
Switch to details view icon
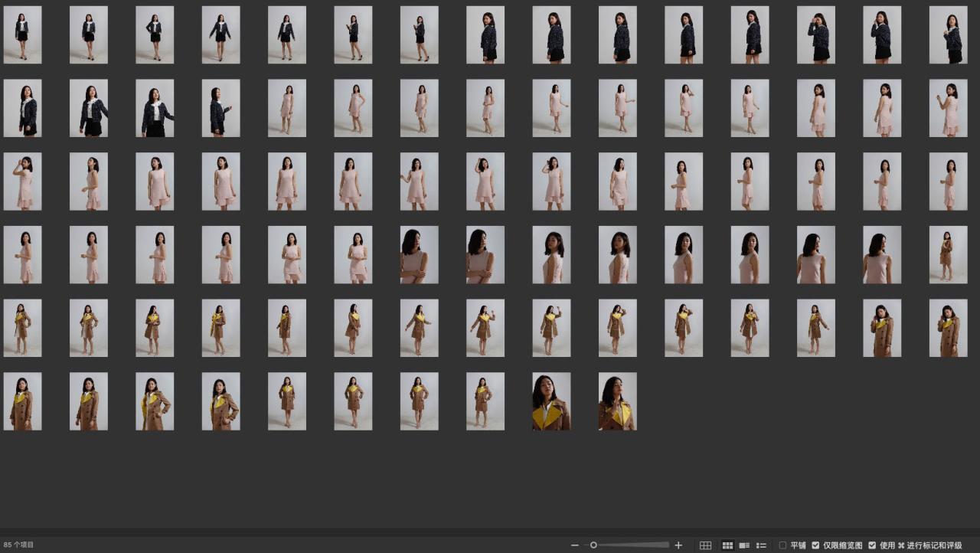click(x=744, y=545)
